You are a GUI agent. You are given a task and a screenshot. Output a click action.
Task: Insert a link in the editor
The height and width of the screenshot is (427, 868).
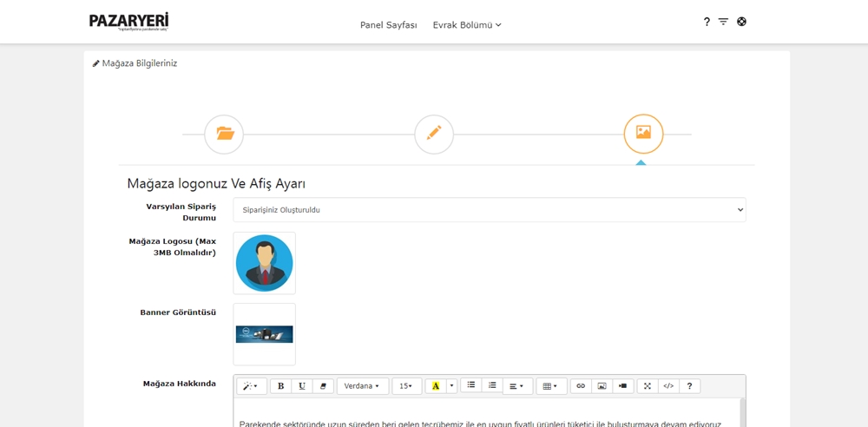pyautogui.click(x=581, y=386)
